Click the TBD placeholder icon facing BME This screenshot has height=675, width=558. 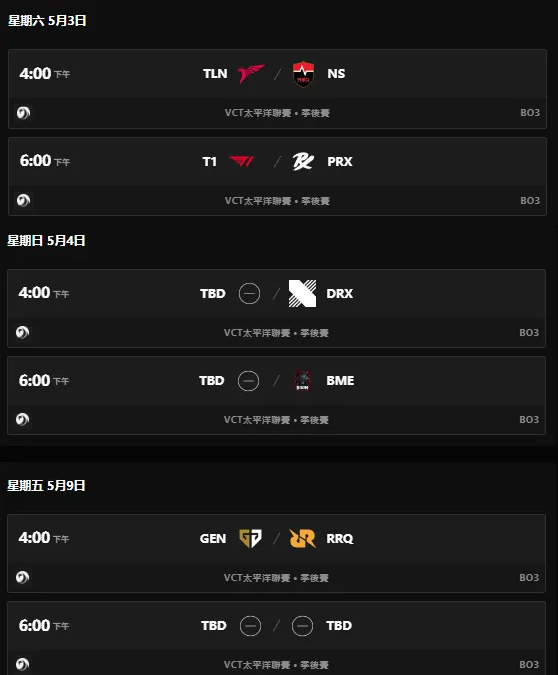[x=248, y=381]
